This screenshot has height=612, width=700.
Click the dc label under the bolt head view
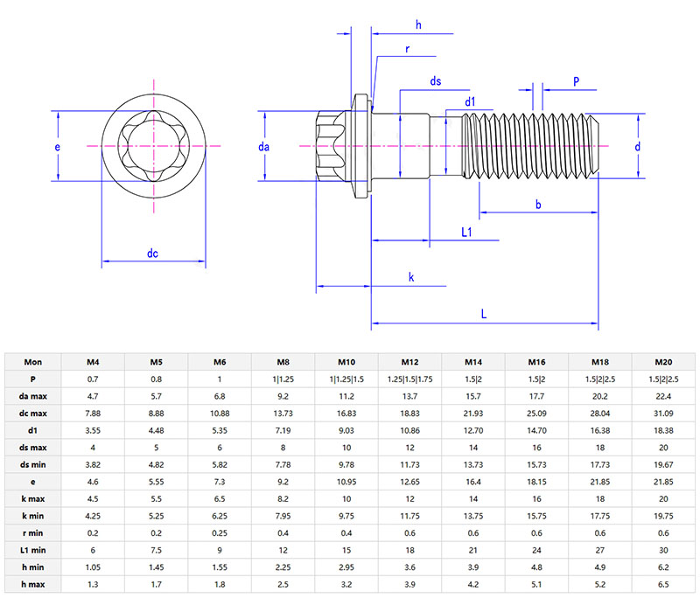(x=153, y=254)
